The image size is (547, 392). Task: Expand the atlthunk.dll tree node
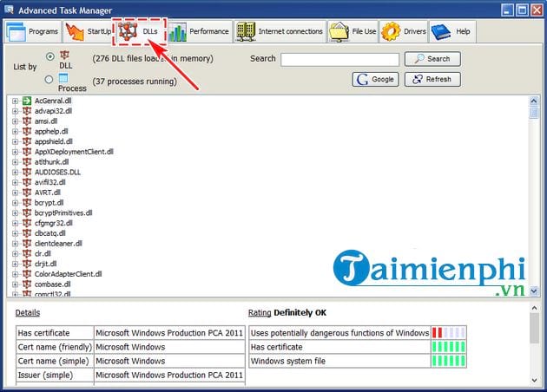[15, 162]
